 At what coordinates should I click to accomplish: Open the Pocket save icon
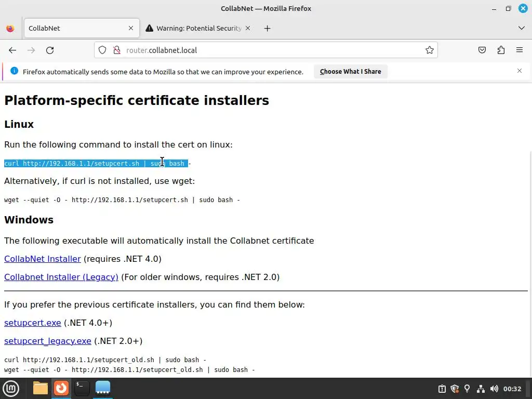pyautogui.click(x=482, y=50)
